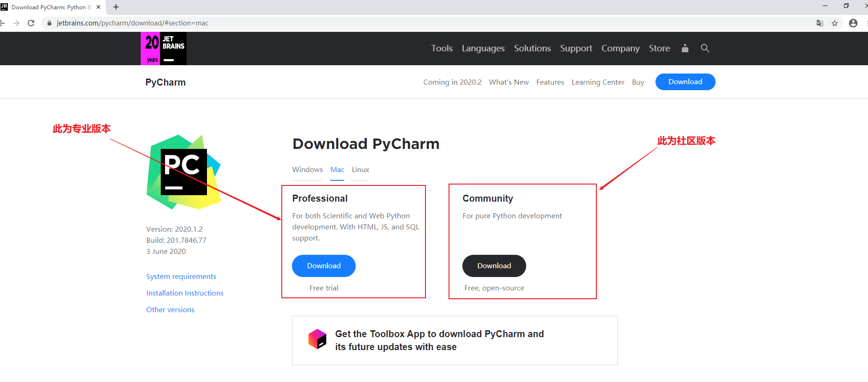Viewport: 868px width, 382px height.
Task: Click the Toolbox App cube icon
Action: pyautogui.click(x=317, y=339)
